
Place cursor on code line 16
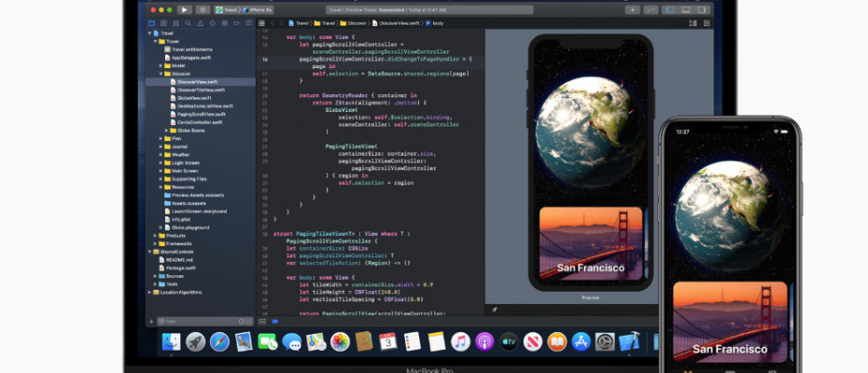click(385, 60)
